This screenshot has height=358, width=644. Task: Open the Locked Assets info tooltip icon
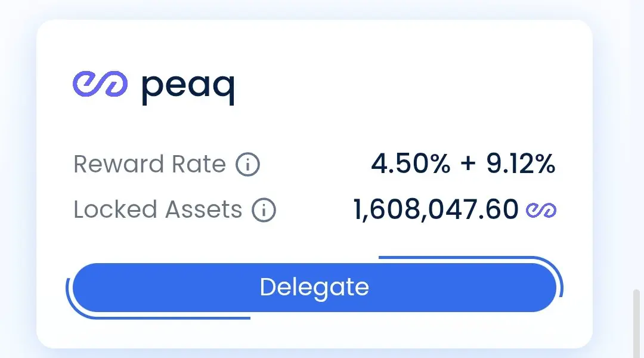(264, 210)
